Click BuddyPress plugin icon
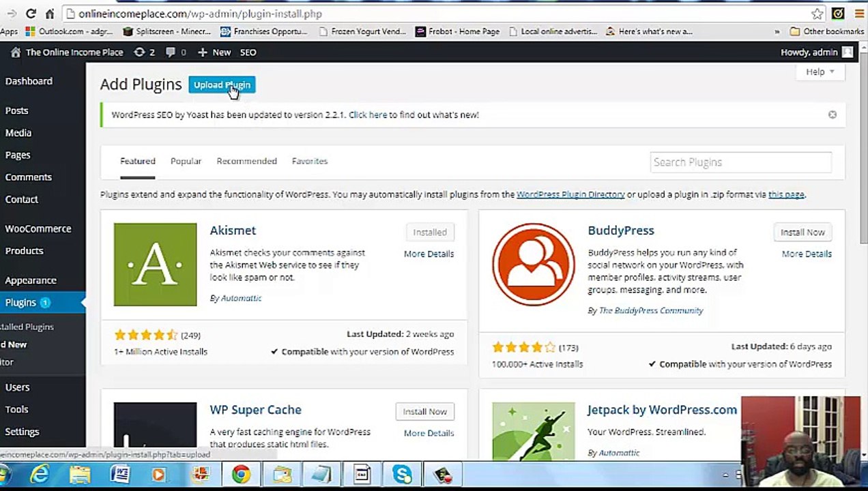 click(534, 265)
